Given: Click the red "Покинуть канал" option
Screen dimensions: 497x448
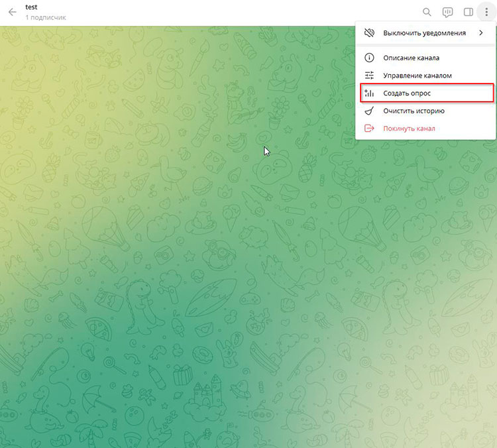Looking at the screenshot, I should coord(409,129).
